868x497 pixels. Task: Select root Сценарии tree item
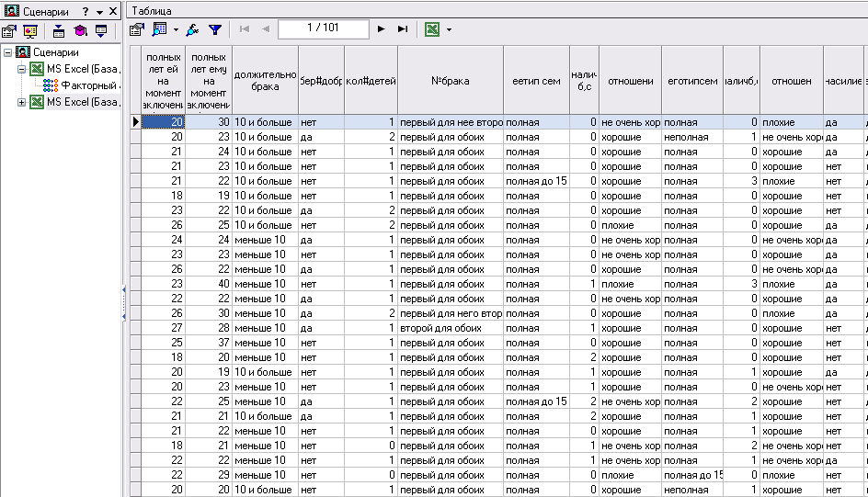pyautogui.click(x=55, y=52)
